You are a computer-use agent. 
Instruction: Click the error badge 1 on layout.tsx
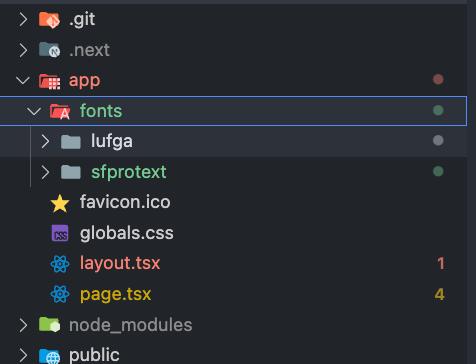point(441,264)
